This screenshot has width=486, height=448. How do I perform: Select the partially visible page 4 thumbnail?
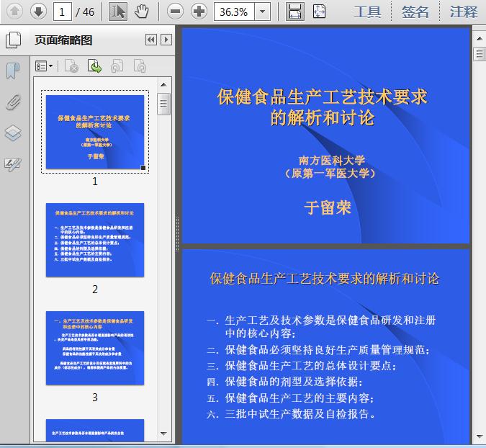point(95,430)
